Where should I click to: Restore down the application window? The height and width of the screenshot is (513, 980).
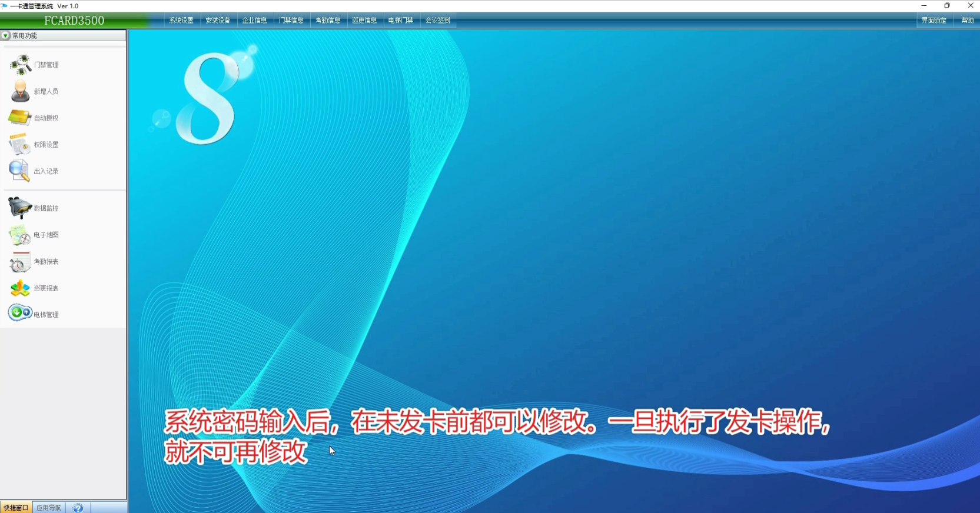(x=947, y=5)
